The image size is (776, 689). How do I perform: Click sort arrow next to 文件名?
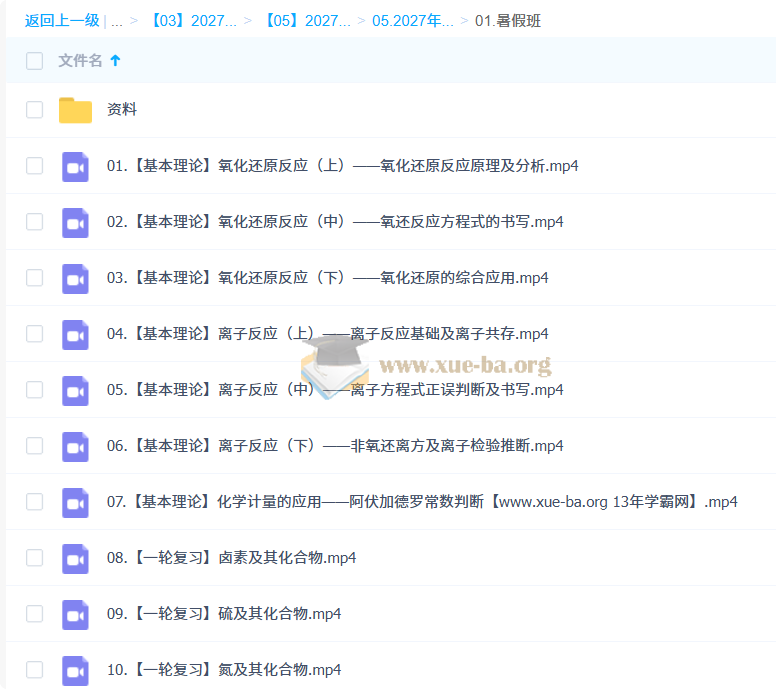coord(115,60)
